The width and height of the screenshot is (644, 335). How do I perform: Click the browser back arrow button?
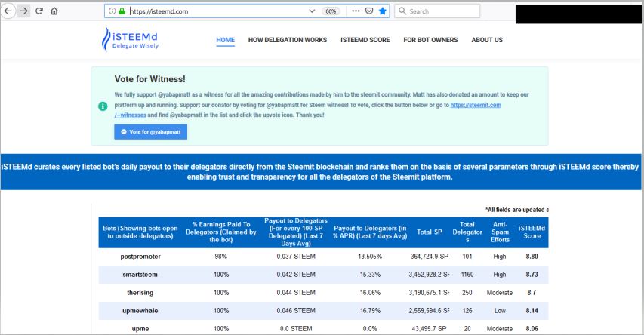[x=8, y=11]
